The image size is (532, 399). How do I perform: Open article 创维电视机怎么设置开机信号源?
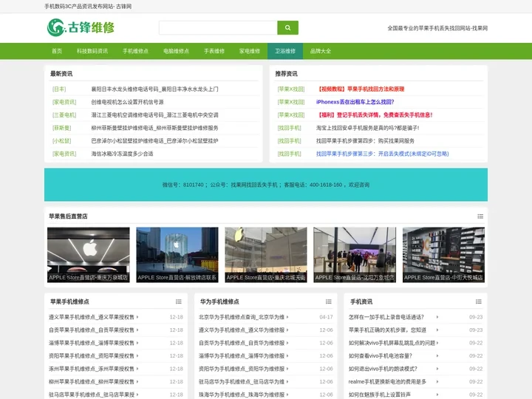tap(127, 102)
